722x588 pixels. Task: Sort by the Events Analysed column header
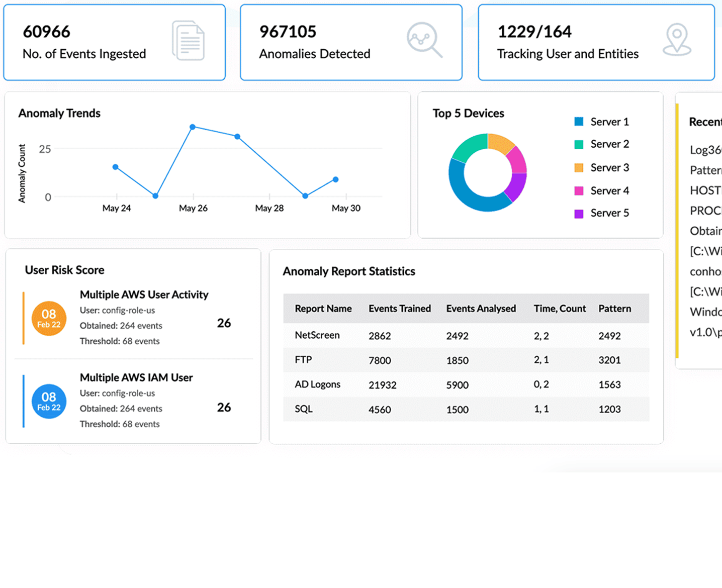481,309
